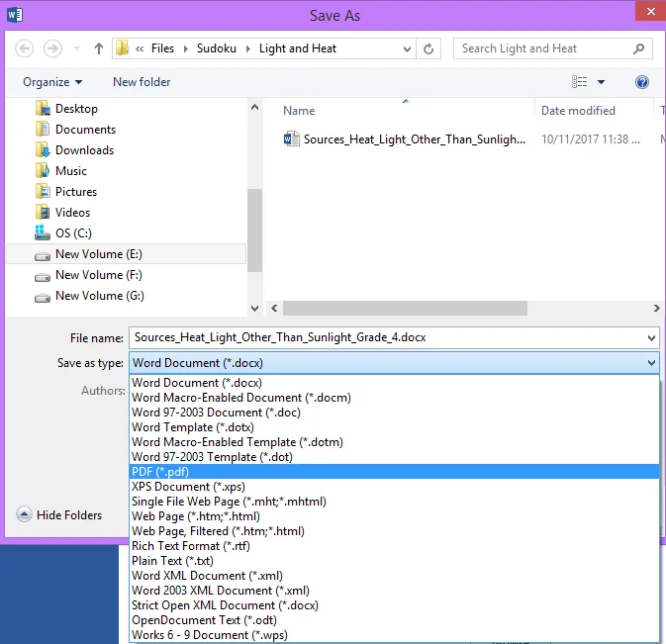This screenshot has width=666, height=644.
Task: Select PDF (*.pdf) file type
Action: pos(394,472)
